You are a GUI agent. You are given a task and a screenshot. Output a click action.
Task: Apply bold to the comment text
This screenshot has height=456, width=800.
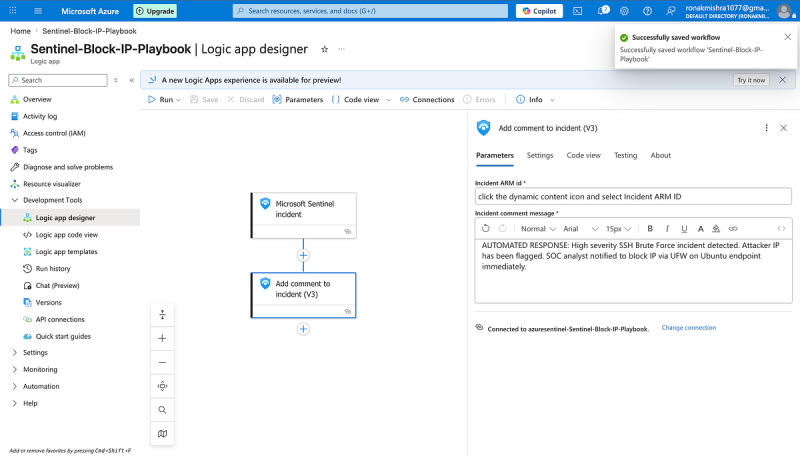pyautogui.click(x=650, y=229)
